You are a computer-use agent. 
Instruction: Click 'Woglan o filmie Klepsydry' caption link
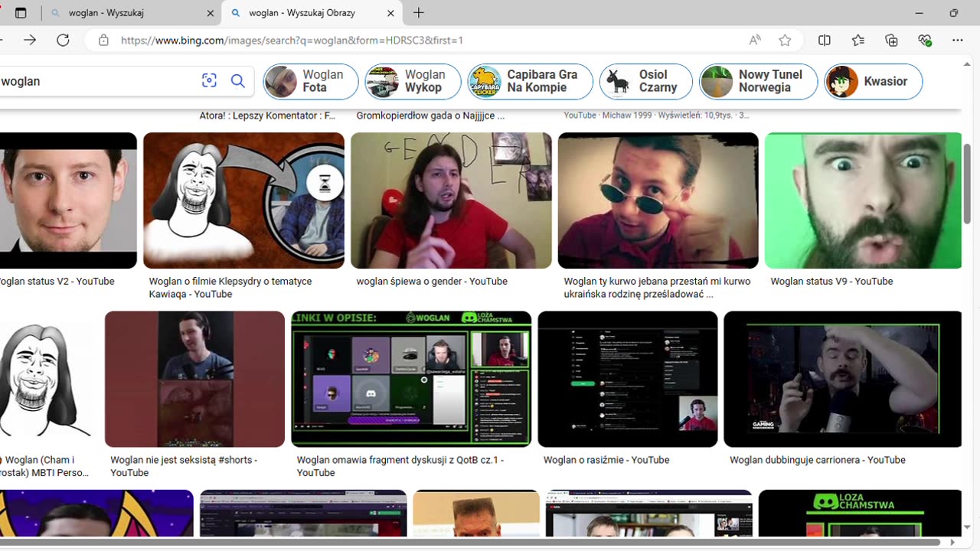(x=230, y=288)
